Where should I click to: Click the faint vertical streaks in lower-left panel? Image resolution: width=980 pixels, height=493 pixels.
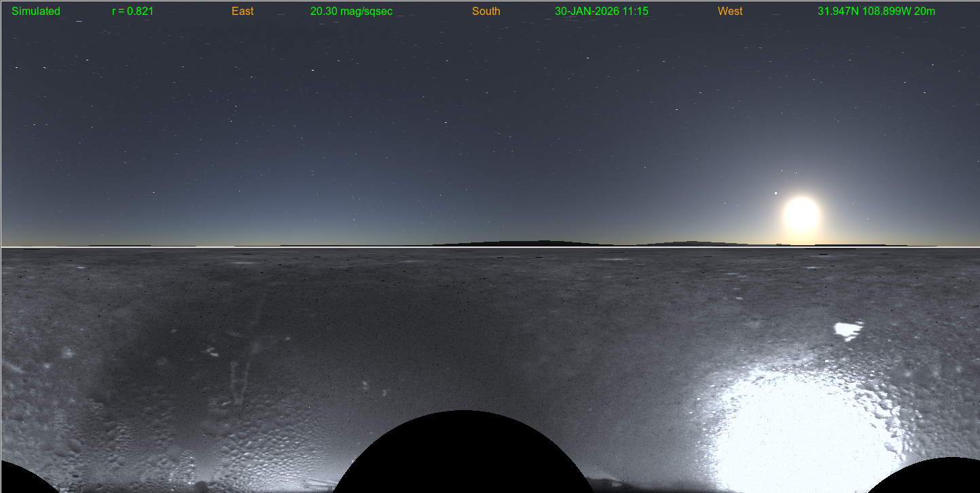coord(238,380)
